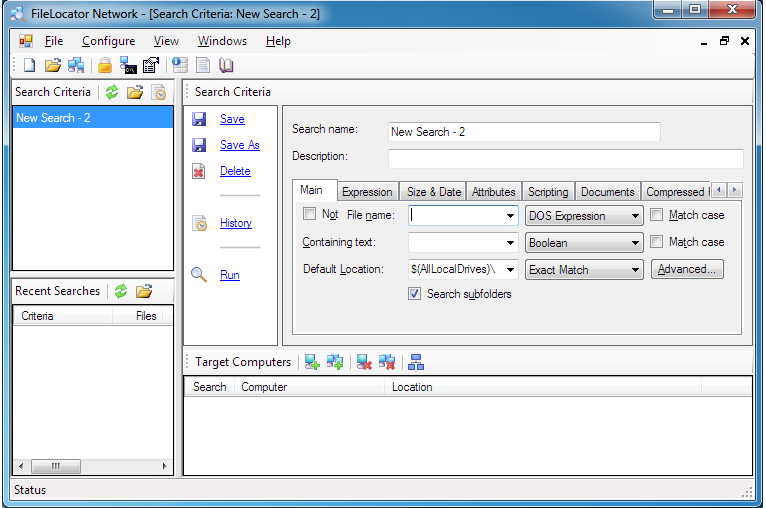Enable the Not checkbox for File name
The width and height of the screenshot is (766, 508).
pyautogui.click(x=309, y=213)
